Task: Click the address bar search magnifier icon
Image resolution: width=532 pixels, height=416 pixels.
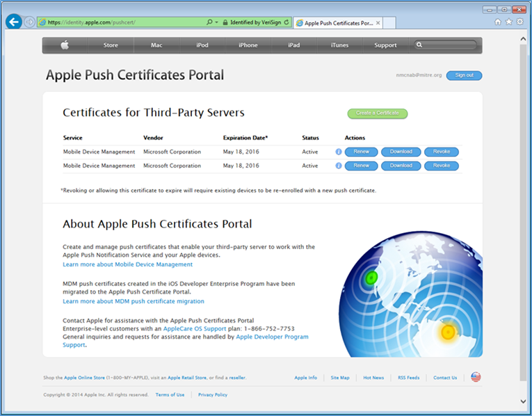Action: click(x=209, y=22)
